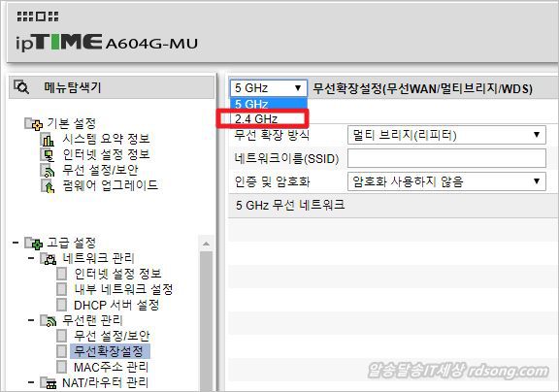
Task: Click the page icon beside 무선확장설정
Action: point(62,351)
